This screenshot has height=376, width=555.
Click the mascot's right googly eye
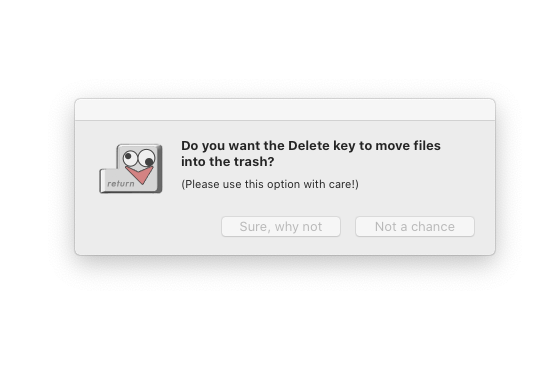pyautogui.click(x=147, y=158)
